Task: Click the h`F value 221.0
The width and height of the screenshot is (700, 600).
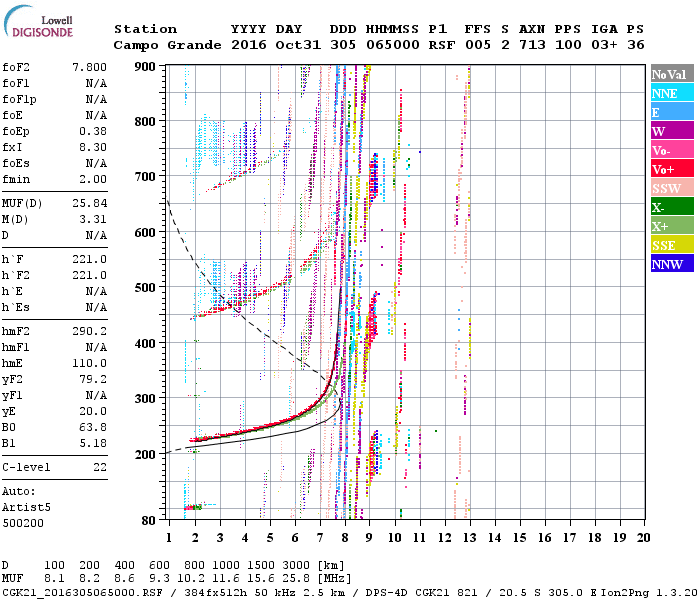Action: [89, 259]
